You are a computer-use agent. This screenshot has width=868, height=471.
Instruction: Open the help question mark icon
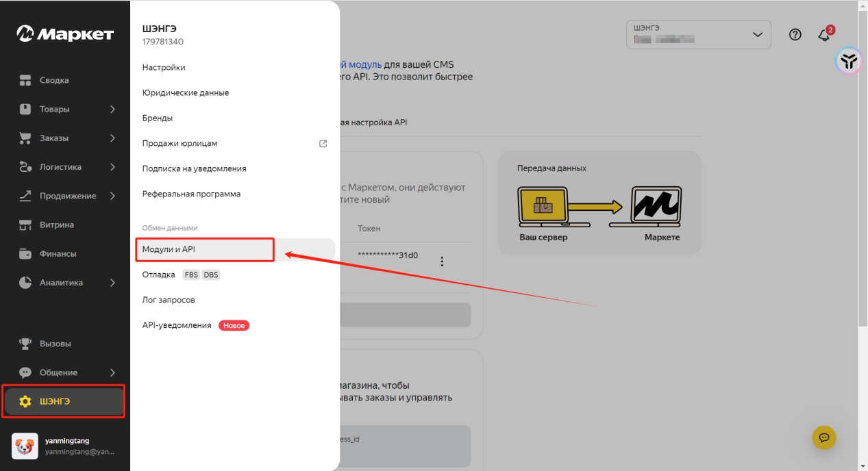(795, 34)
